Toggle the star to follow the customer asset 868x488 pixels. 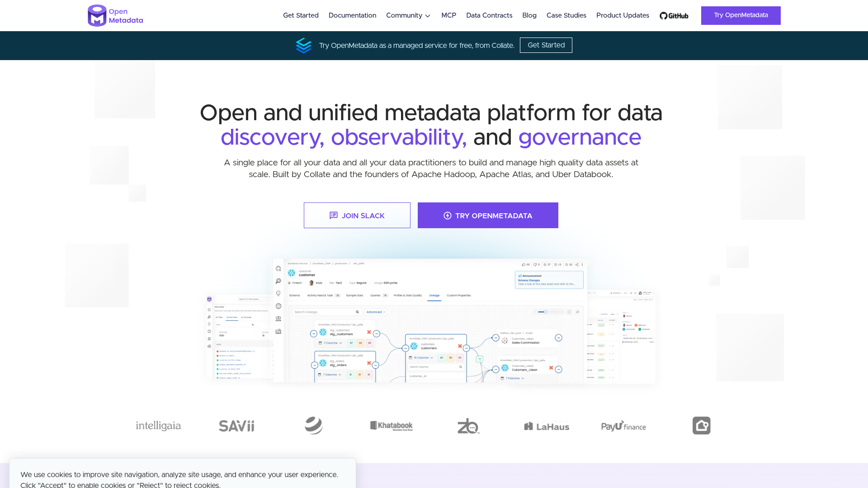click(566, 265)
